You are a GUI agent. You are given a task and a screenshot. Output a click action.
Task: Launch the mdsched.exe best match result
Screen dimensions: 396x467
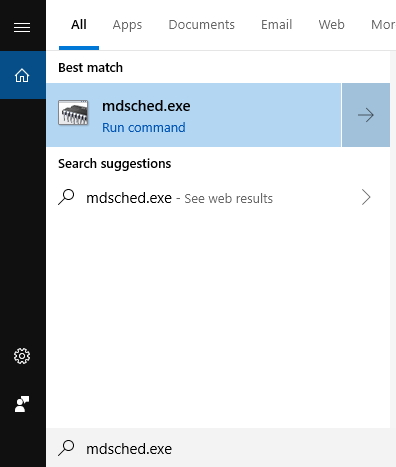(x=194, y=115)
